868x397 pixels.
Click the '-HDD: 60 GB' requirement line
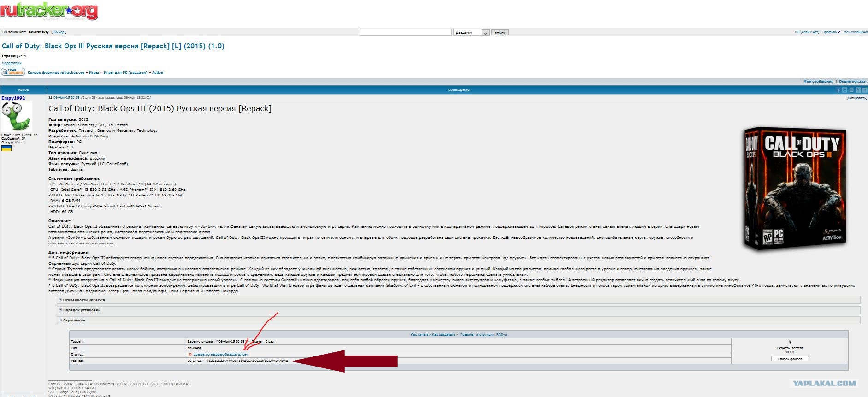pyautogui.click(x=61, y=212)
